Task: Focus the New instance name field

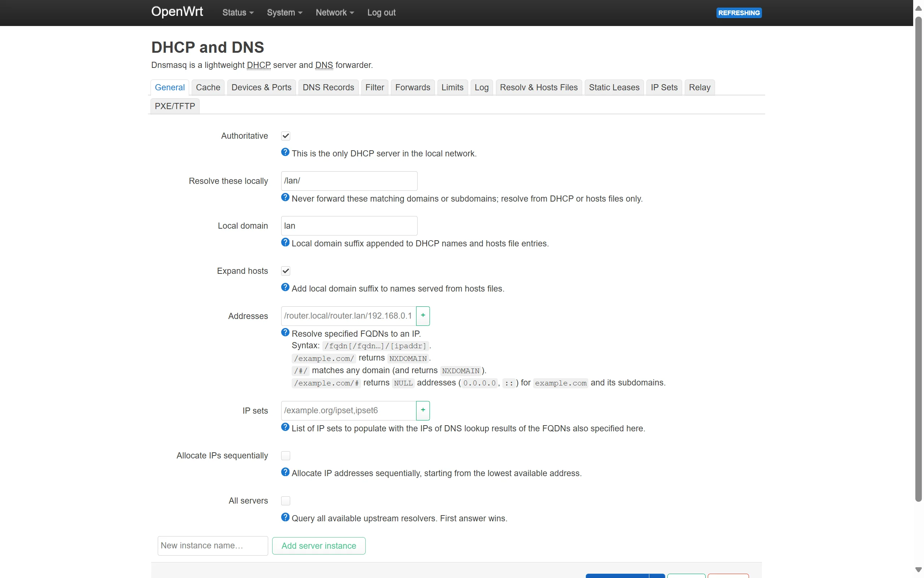Action: 213,545
